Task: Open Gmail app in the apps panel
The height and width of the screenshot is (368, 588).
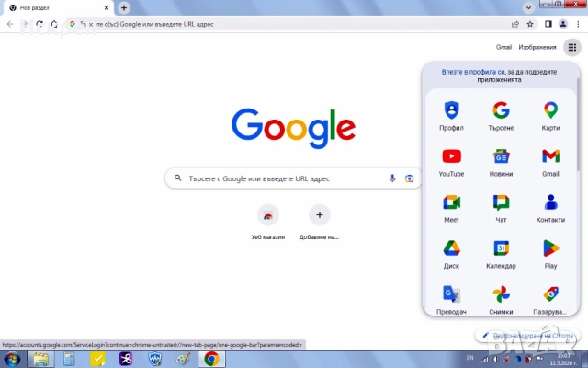Action: 550,162
